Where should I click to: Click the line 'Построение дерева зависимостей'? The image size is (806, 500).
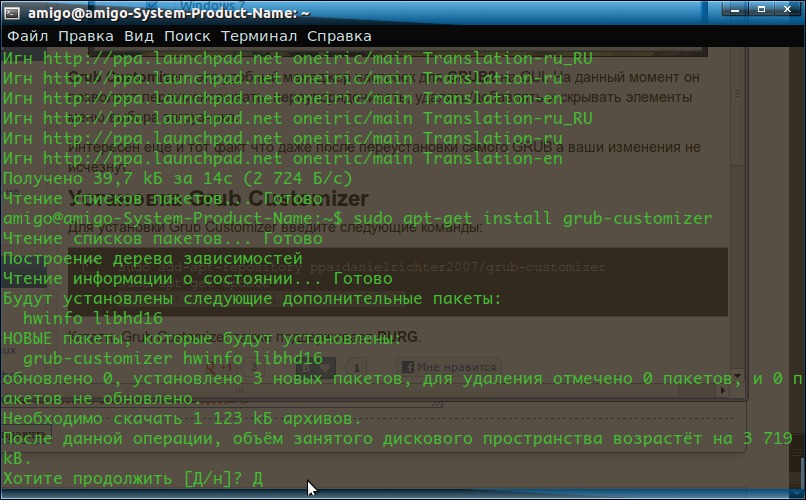(x=153, y=258)
